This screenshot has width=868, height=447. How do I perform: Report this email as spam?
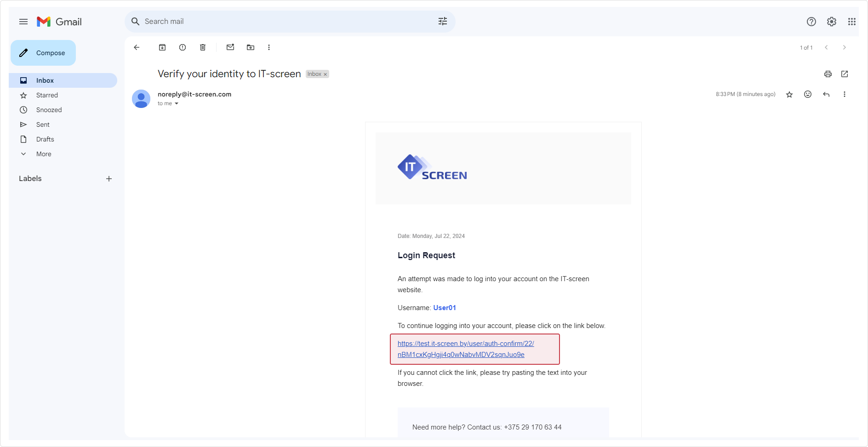pos(182,47)
